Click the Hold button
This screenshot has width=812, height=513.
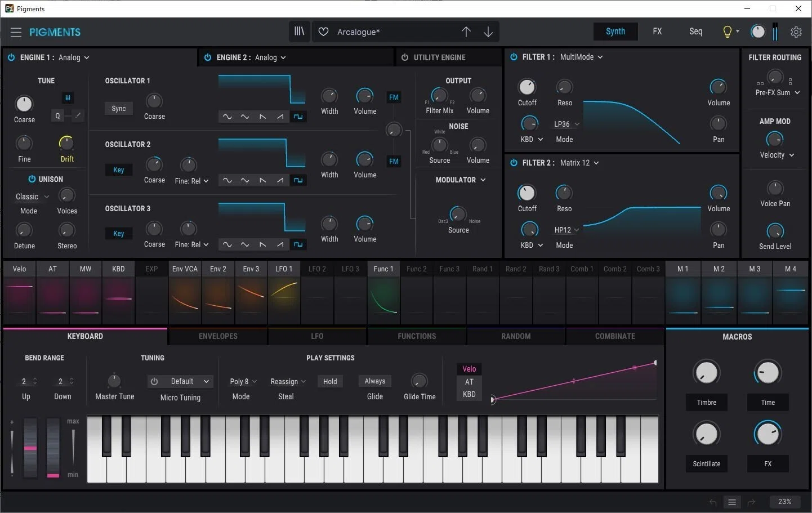coord(330,381)
